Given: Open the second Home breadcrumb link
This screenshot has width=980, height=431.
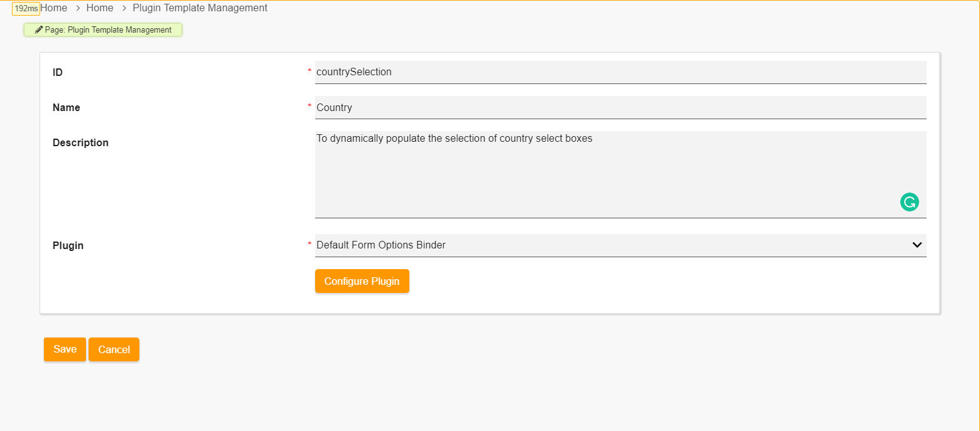Looking at the screenshot, I should 100,8.
